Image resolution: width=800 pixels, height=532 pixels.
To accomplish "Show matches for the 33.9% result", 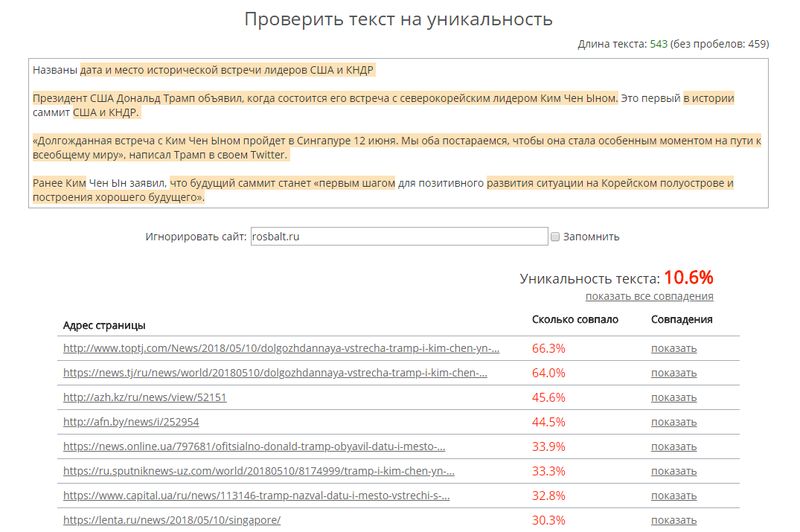I will (673, 446).
